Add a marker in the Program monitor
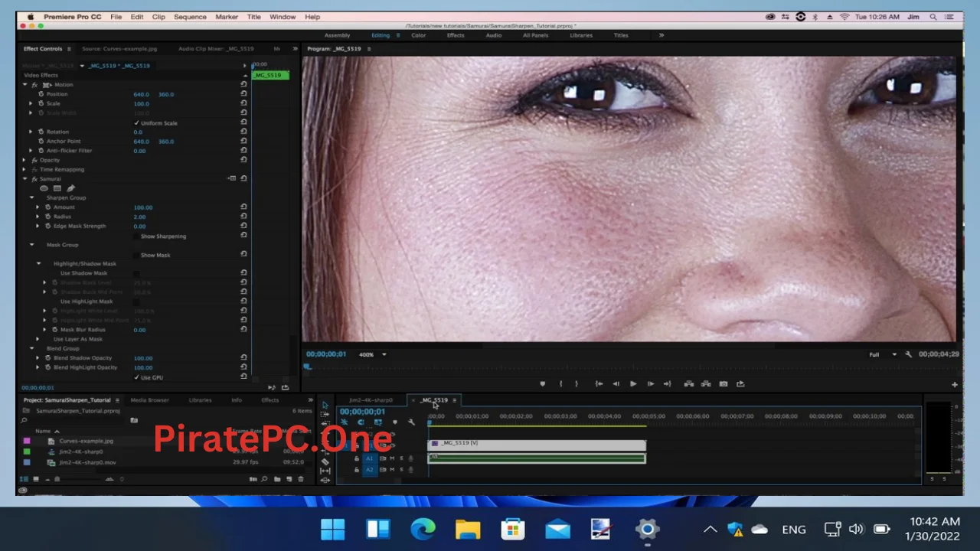This screenshot has height=551, width=980. [x=543, y=384]
